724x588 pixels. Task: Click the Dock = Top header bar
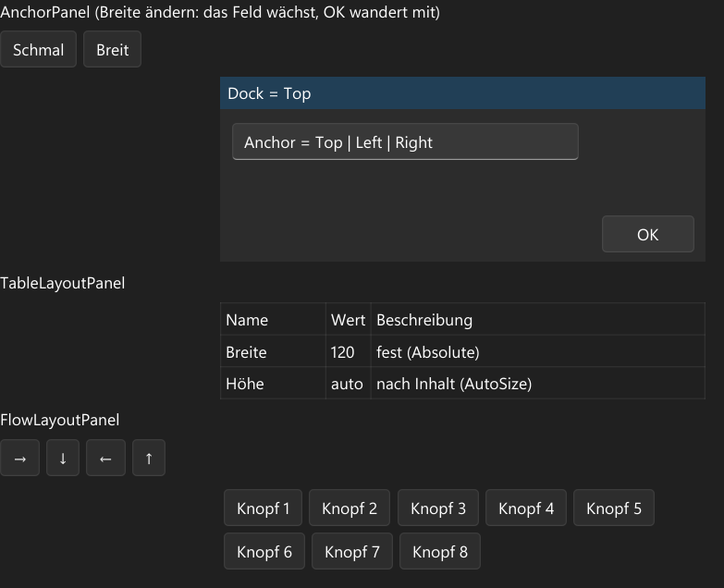pyautogui.click(x=462, y=93)
